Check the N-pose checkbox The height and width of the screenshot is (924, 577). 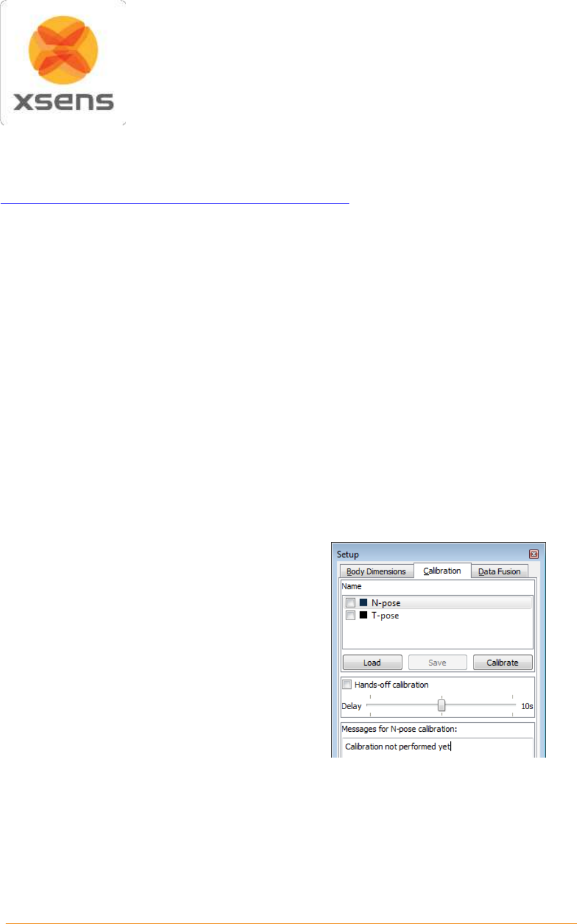351,603
